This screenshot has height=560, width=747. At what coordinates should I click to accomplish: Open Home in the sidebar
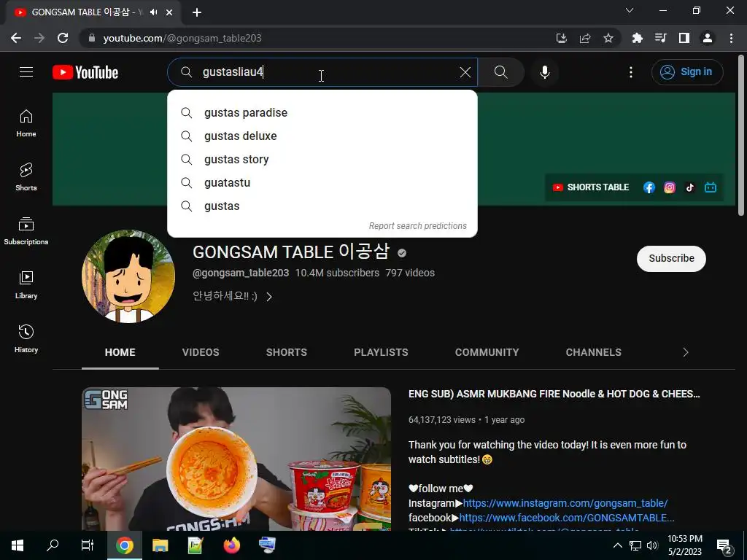[x=26, y=122]
